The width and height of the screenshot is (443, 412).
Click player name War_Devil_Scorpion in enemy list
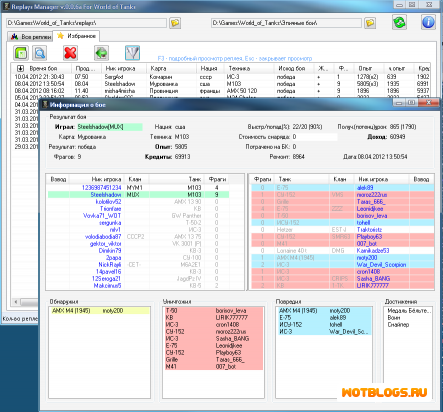[381, 265]
